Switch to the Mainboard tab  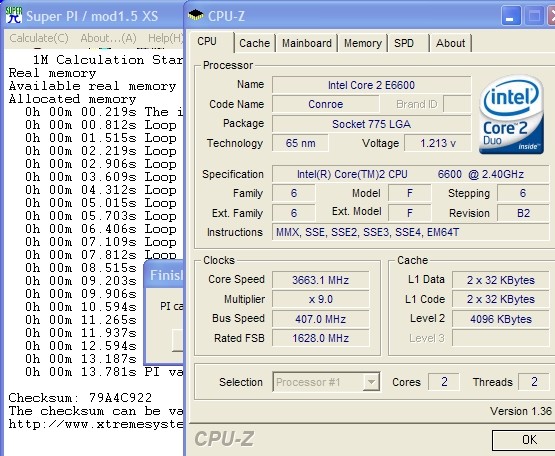[x=307, y=43]
